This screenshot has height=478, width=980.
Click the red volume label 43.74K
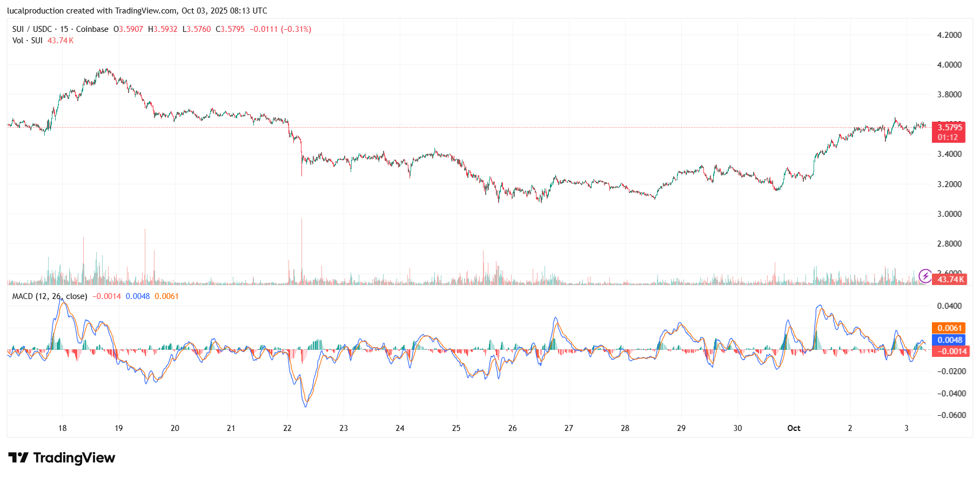coord(950,280)
